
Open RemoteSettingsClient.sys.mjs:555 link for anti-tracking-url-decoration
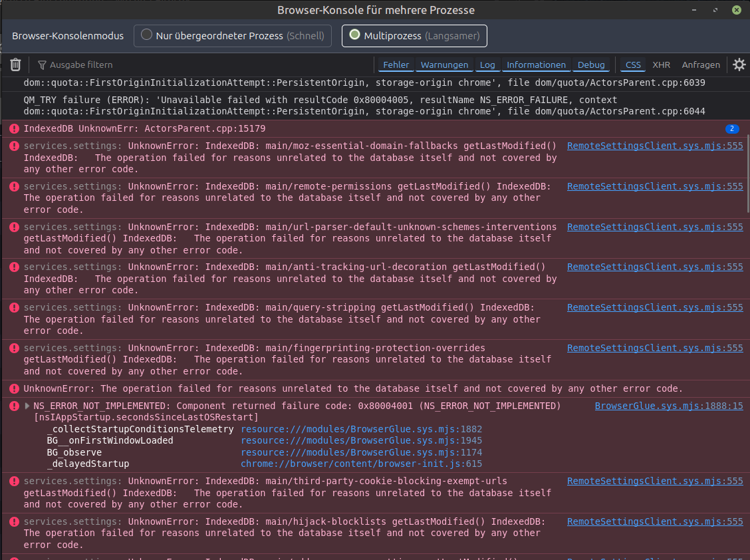[x=655, y=267]
